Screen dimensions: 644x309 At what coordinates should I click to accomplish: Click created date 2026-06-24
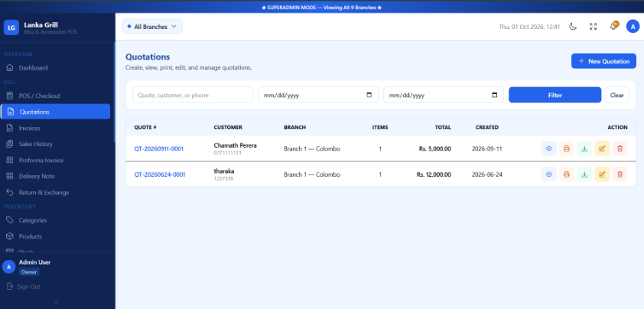(487, 174)
